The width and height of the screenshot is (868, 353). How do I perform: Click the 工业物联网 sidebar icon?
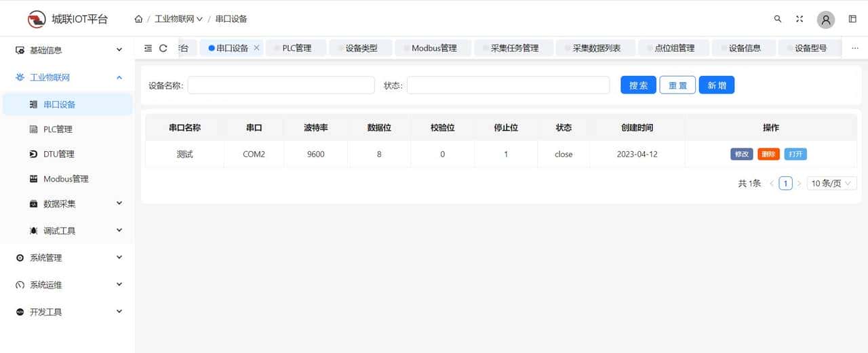tap(20, 77)
